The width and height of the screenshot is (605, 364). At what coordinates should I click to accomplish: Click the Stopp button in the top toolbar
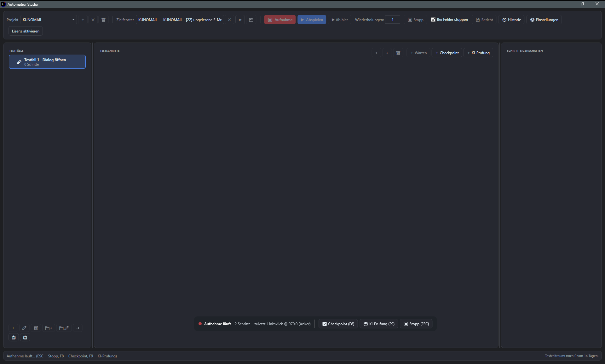coord(416,20)
